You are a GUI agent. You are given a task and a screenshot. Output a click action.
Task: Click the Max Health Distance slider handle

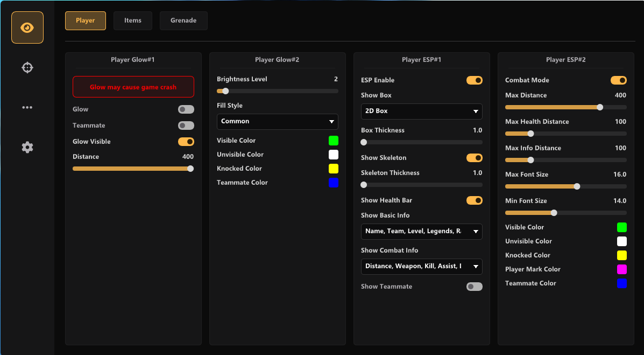[530, 134]
